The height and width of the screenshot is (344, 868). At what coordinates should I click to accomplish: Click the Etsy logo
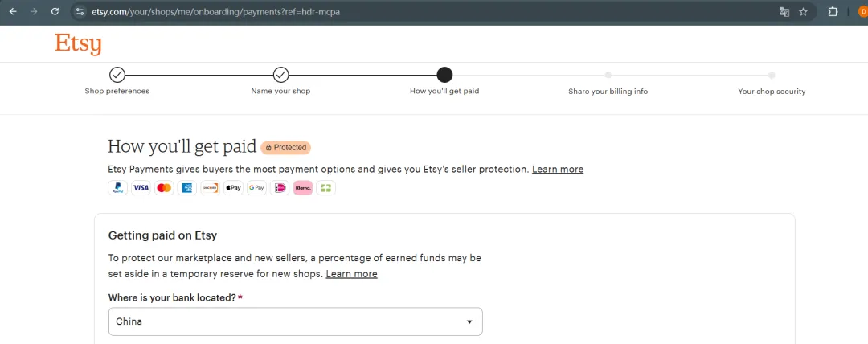click(78, 43)
